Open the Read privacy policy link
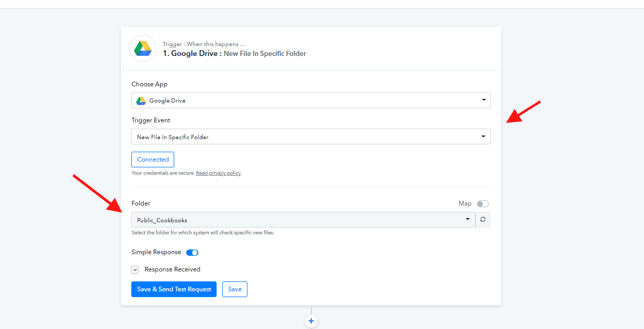The width and height of the screenshot is (644, 329). (218, 173)
